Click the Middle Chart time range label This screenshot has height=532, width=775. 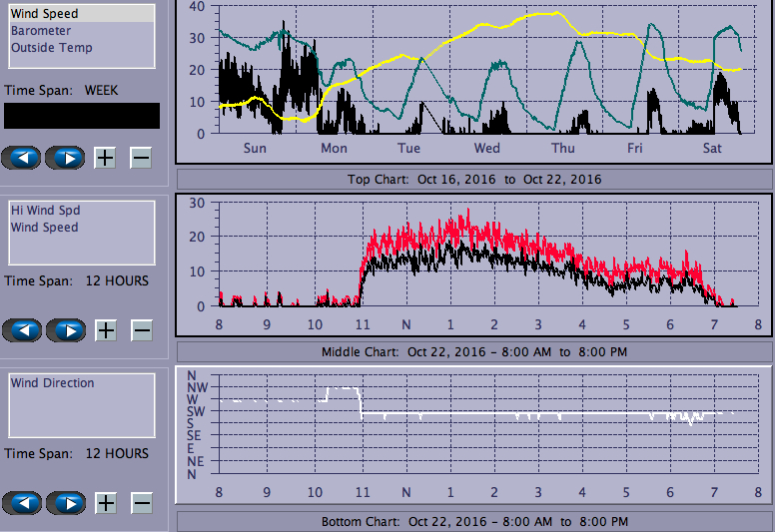[474, 352]
